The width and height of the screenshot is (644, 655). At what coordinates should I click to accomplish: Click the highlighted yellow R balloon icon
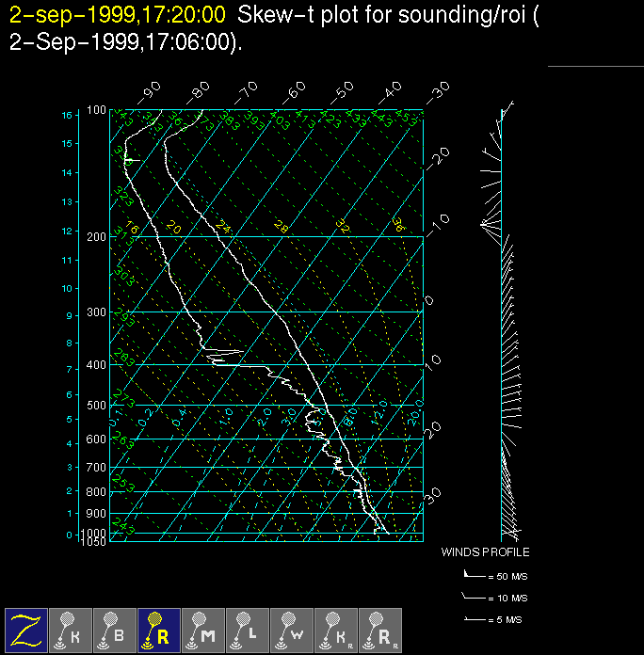click(159, 630)
